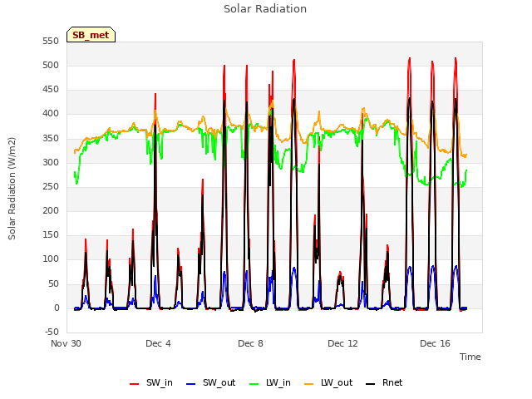The image size is (532, 399).
Task: Click the 400 y-axis tick label
Action: pyautogui.click(x=51, y=114)
